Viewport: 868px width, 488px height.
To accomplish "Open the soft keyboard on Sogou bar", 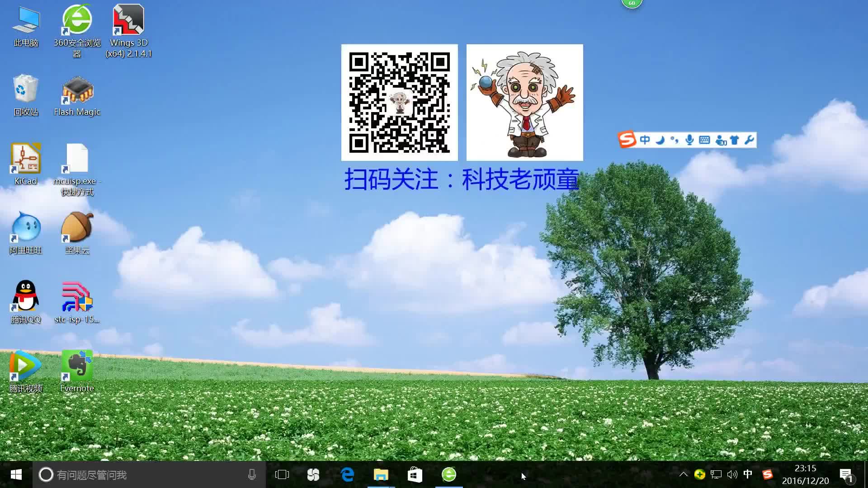I will click(704, 140).
